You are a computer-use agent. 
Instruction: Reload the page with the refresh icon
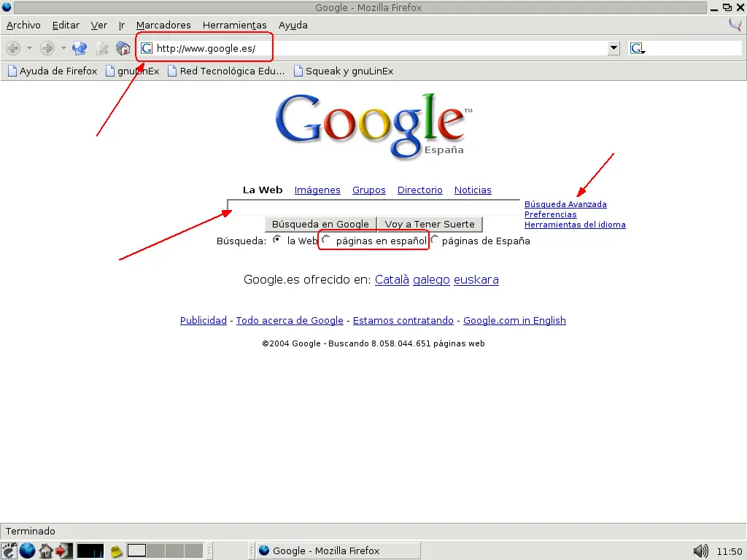[x=80, y=48]
